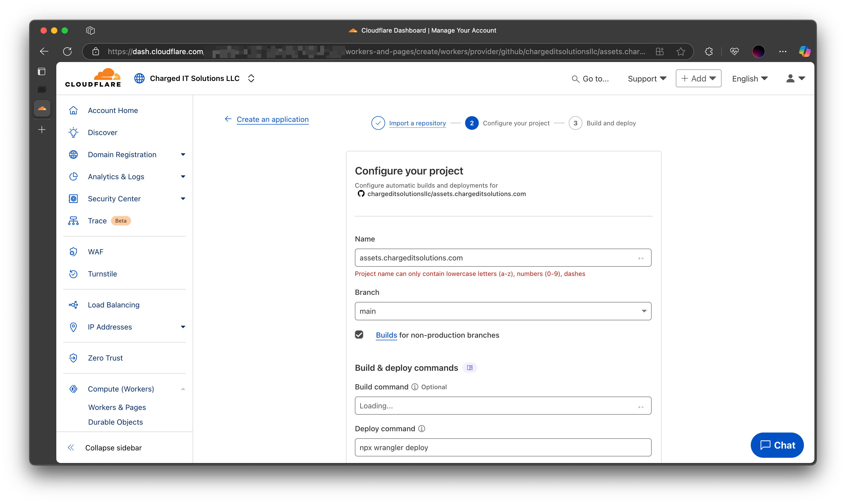Viewport: 846px width, 504px height.
Task: Click the Cloudflare logo
Action: (x=93, y=78)
